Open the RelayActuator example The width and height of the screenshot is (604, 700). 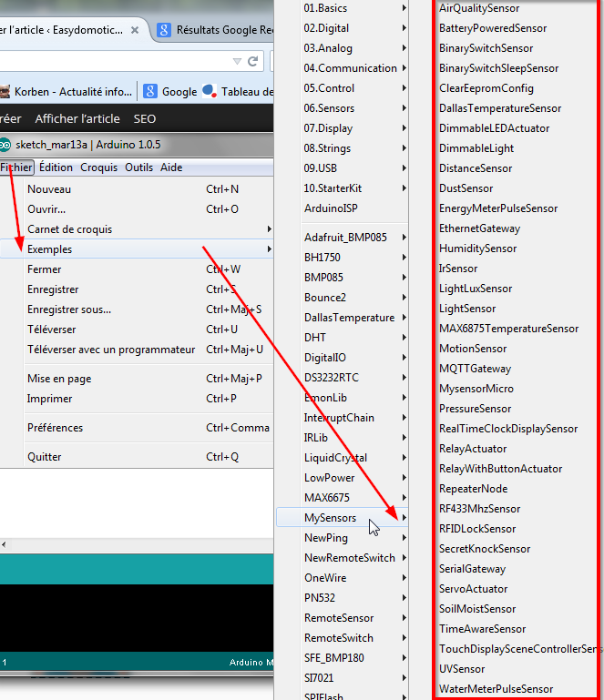pos(473,448)
